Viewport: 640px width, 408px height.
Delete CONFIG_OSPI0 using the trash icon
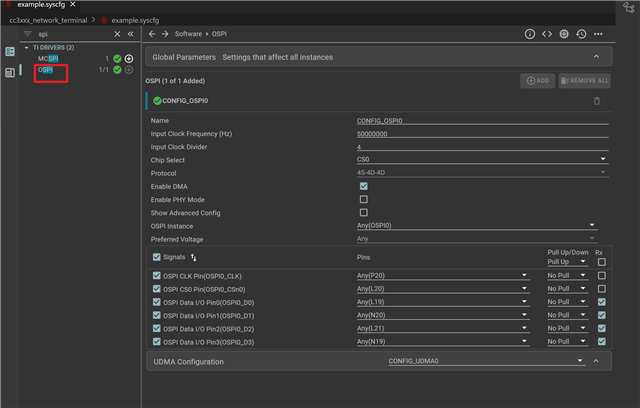tap(597, 101)
